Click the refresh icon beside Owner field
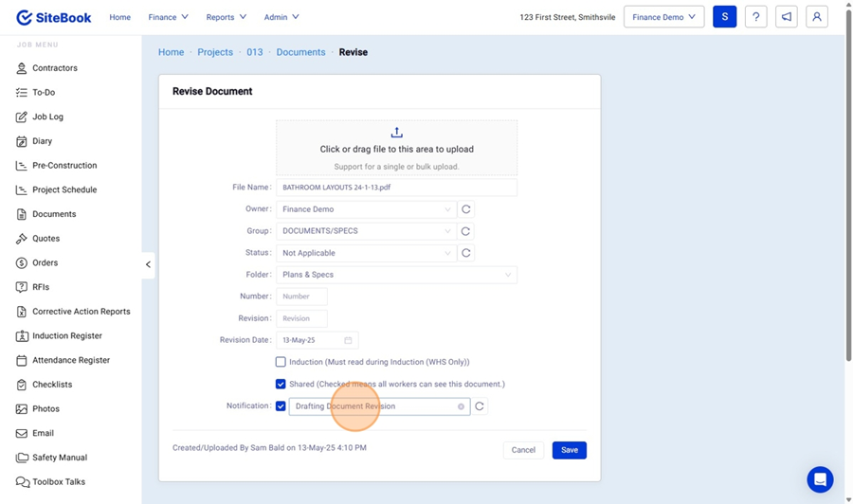This screenshot has width=853, height=504. 465,209
